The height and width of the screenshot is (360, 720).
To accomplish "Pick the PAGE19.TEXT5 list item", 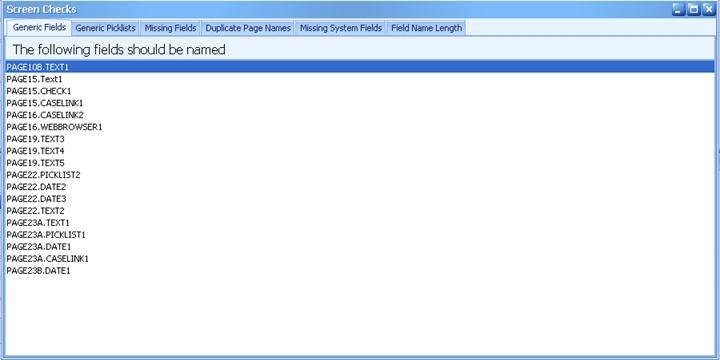I will pyautogui.click(x=360, y=163).
